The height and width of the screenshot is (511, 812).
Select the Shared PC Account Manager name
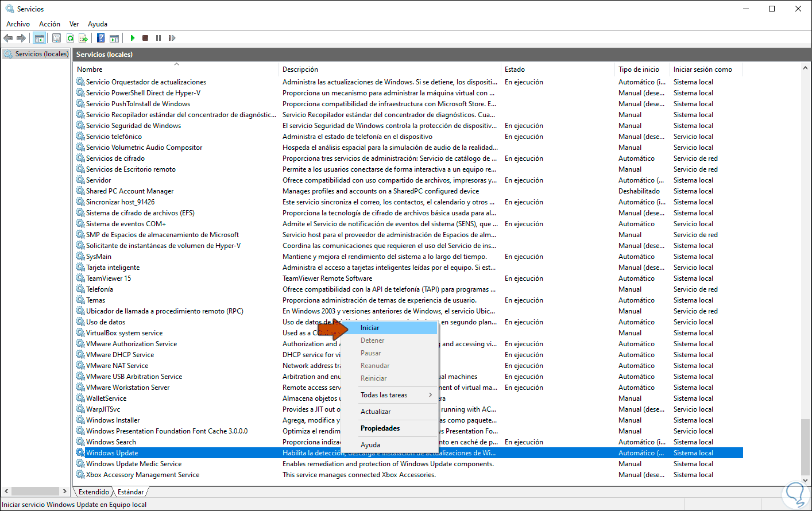coord(130,191)
